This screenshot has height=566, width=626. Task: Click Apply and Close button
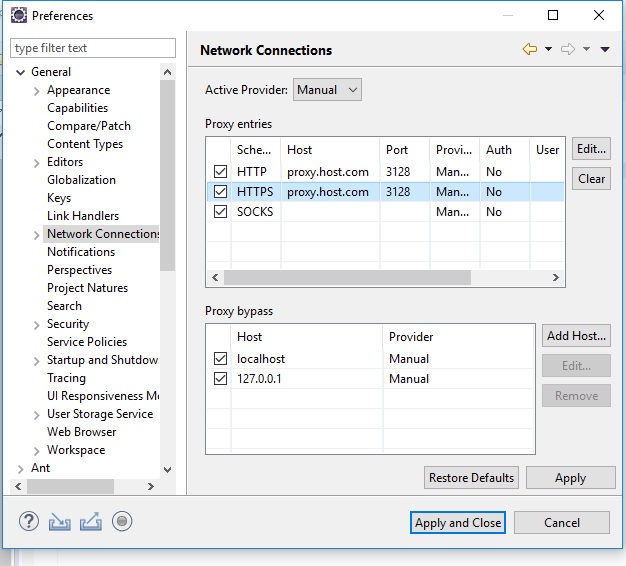click(x=458, y=522)
